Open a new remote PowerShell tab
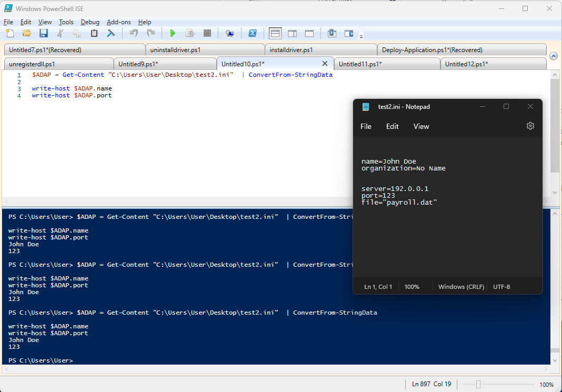The height and width of the screenshot is (392, 562). [x=230, y=33]
